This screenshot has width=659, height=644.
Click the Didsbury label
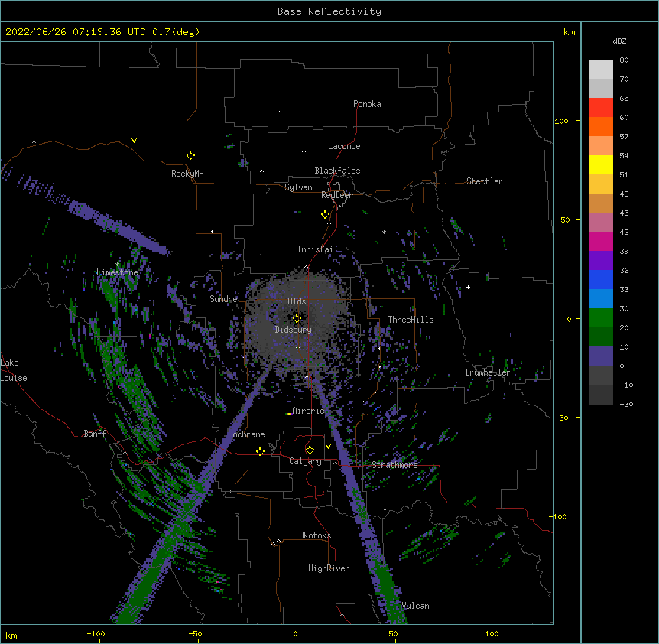pyautogui.click(x=294, y=330)
